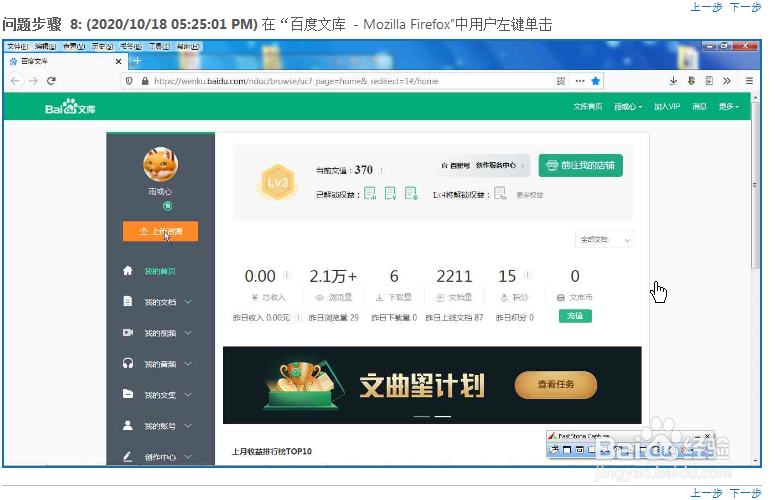Click the document icon beside 我的文档
Image resolution: width=775 pixels, height=500 pixels.
[128, 301]
